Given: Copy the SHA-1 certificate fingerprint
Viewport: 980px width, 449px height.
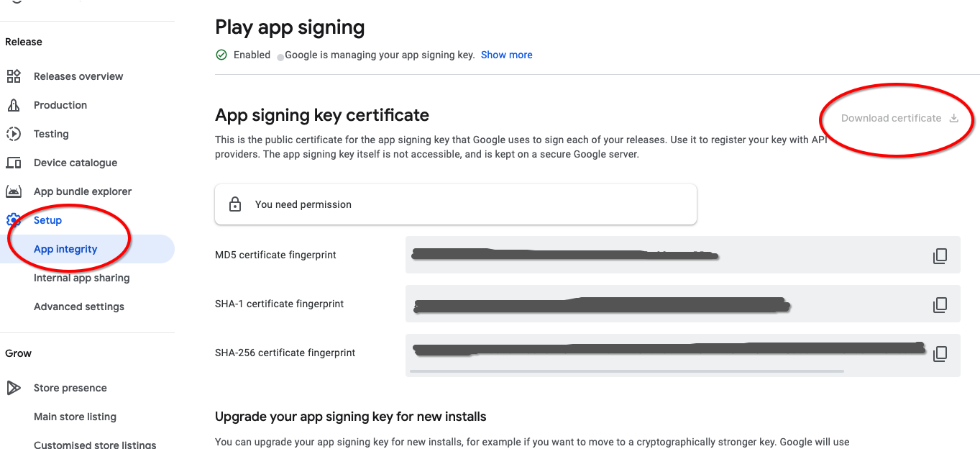Looking at the screenshot, I should (x=940, y=305).
